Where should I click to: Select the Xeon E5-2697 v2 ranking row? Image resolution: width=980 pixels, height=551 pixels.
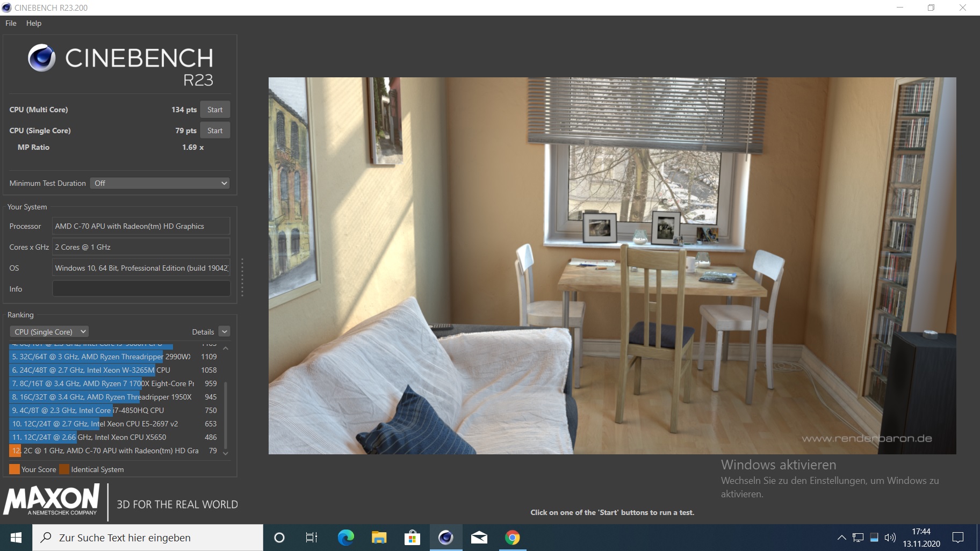pyautogui.click(x=113, y=424)
